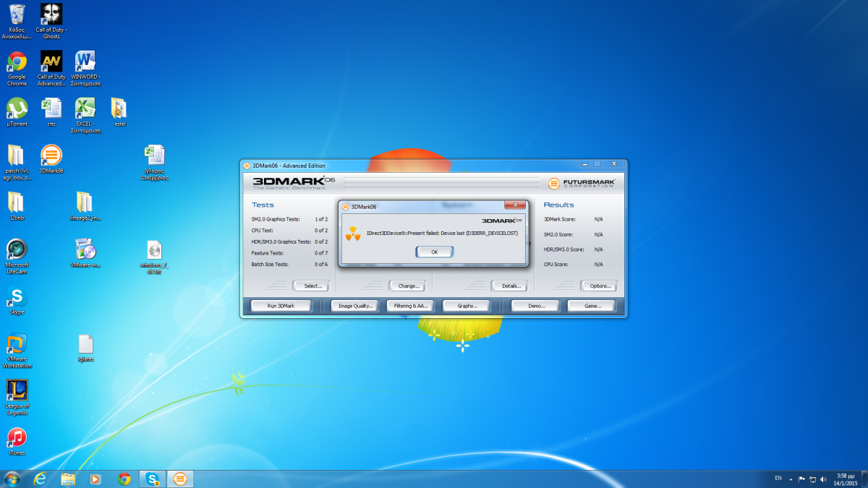Open the Graphs window

click(x=467, y=306)
